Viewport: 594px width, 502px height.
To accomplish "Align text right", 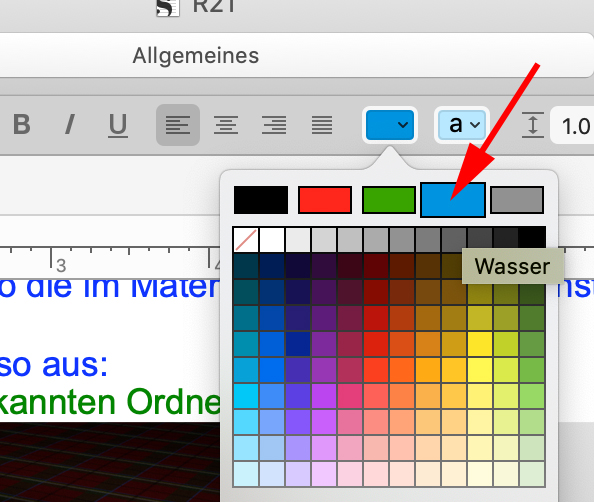I will pyautogui.click(x=274, y=125).
